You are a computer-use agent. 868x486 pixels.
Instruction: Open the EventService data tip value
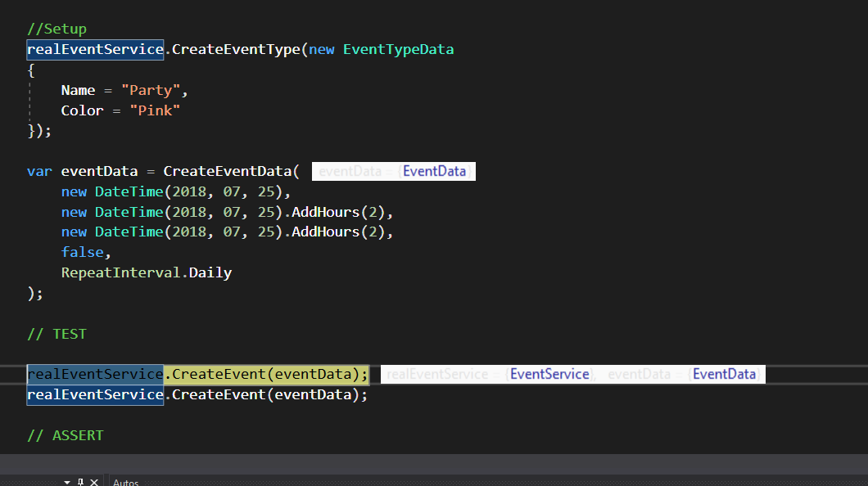pyautogui.click(x=549, y=374)
